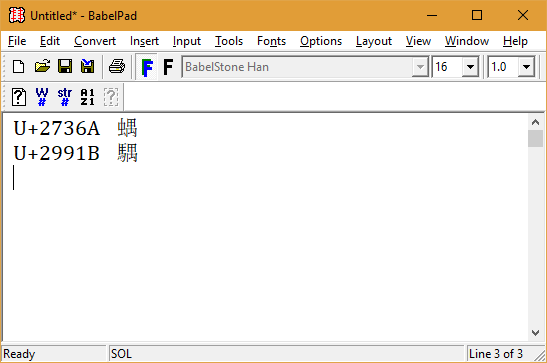Image resolution: width=547 pixels, height=363 pixels.
Task: Expand the line spacing 1.0 dropdown
Action: (x=526, y=67)
